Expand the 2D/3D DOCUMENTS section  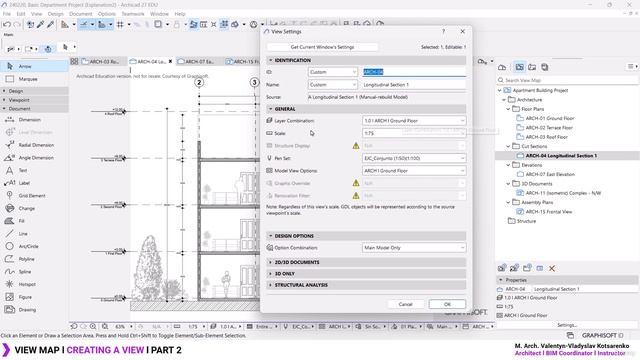click(270, 262)
